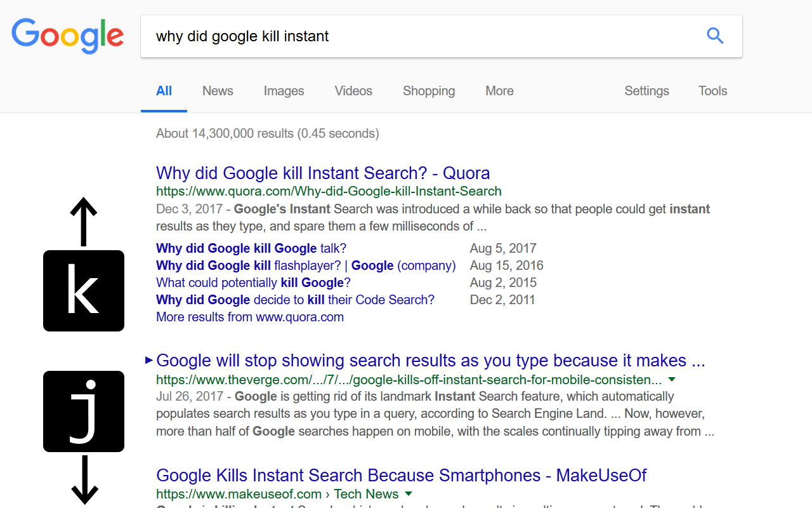Click the blue search magnifier icon

(715, 36)
